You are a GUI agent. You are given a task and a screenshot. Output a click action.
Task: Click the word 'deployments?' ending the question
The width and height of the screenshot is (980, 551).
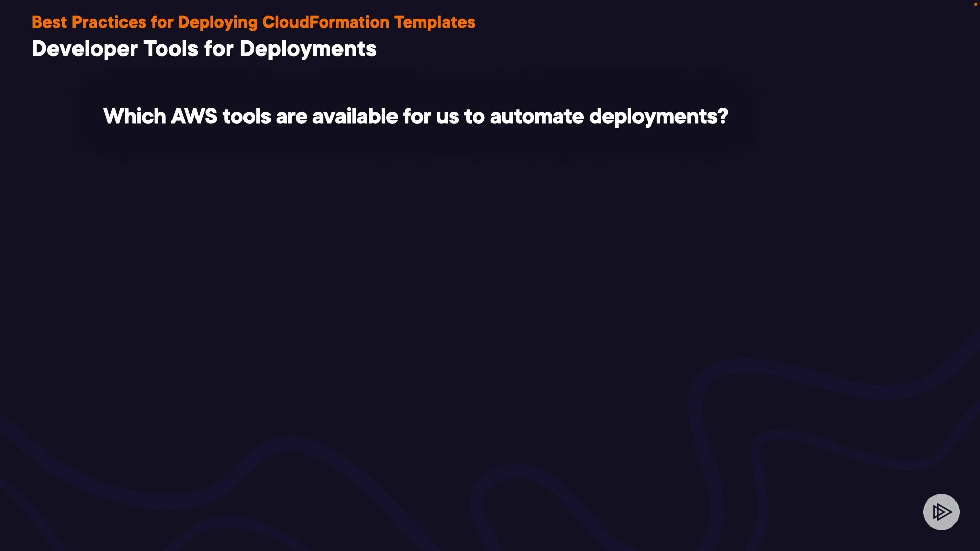click(x=658, y=117)
